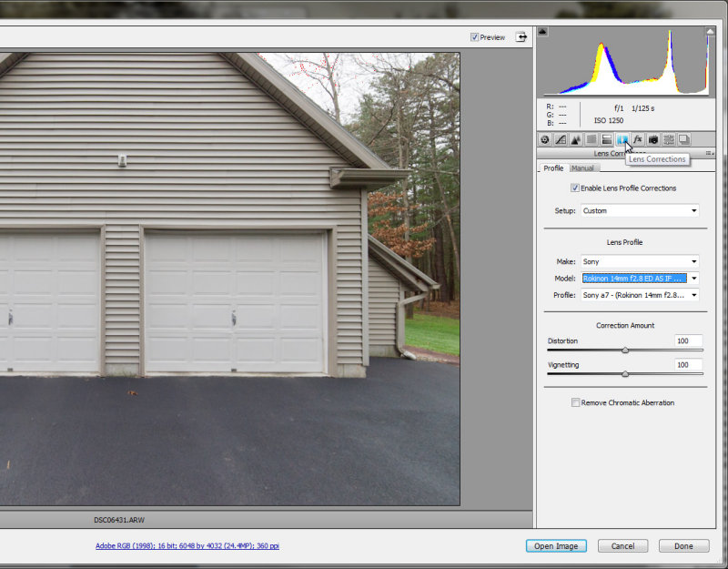Click the Lens Profile heading

pos(624,242)
